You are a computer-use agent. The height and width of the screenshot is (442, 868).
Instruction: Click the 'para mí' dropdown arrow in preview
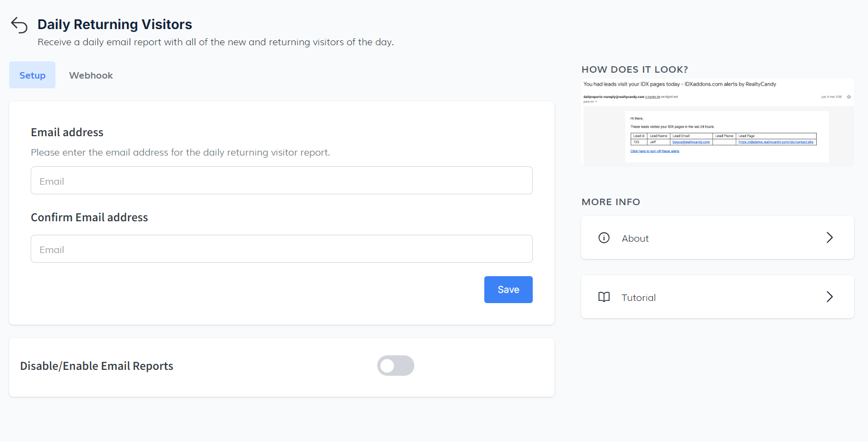tap(596, 102)
